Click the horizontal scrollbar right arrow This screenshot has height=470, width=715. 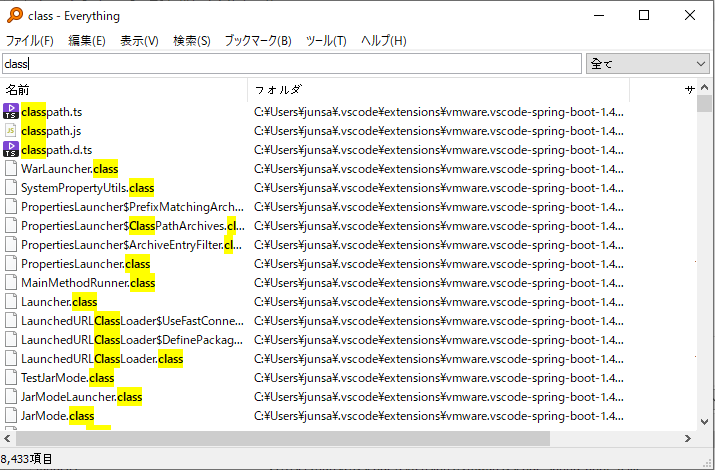pyautogui.click(x=688, y=439)
